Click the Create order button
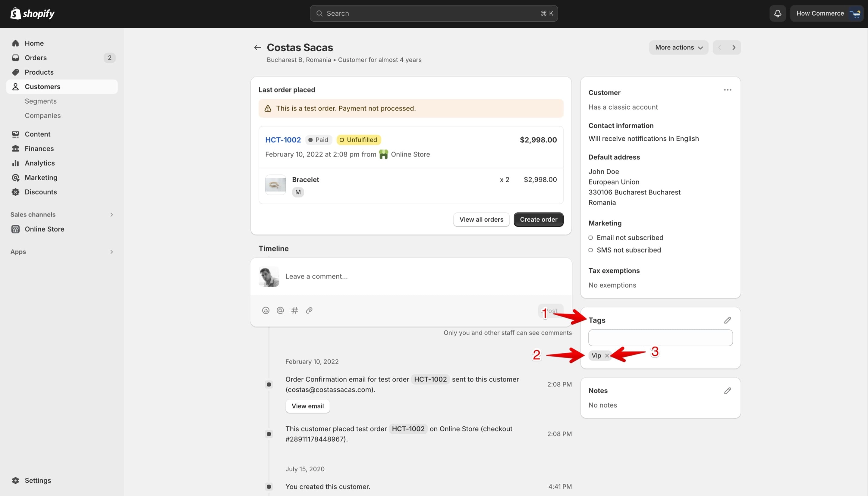The width and height of the screenshot is (868, 496). [x=538, y=220]
